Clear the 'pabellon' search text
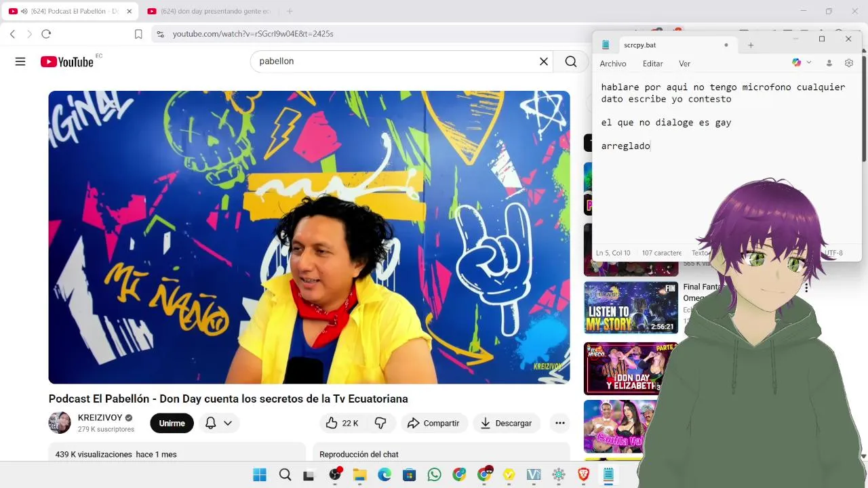This screenshot has width=868, height=488. (543, 62)
